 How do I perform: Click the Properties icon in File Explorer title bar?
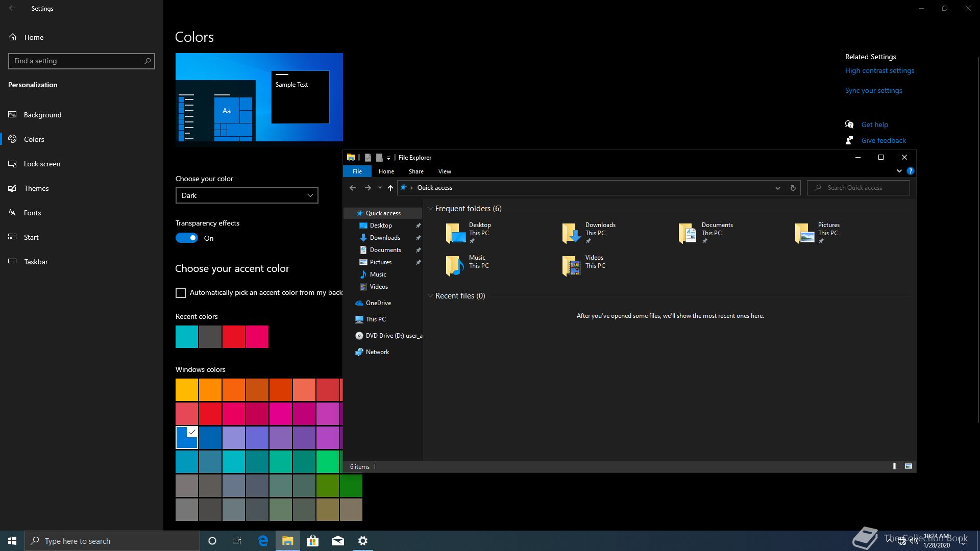[x=367, y=158]
